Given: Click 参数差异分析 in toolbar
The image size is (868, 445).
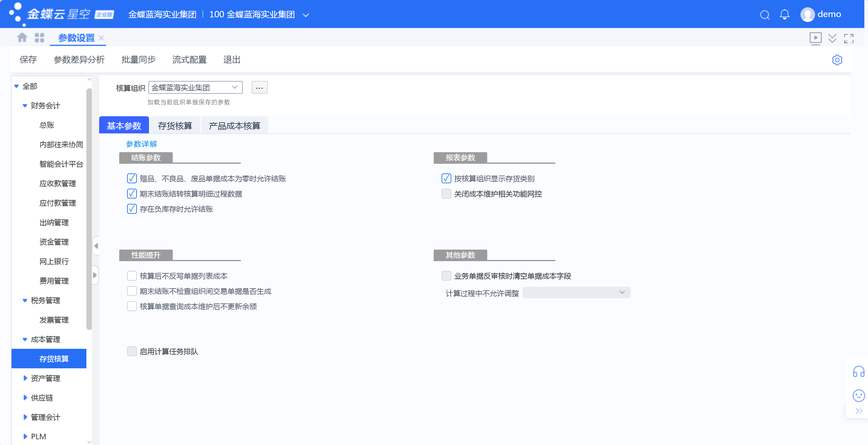Looking at the screenshot, I should (79, 60).
